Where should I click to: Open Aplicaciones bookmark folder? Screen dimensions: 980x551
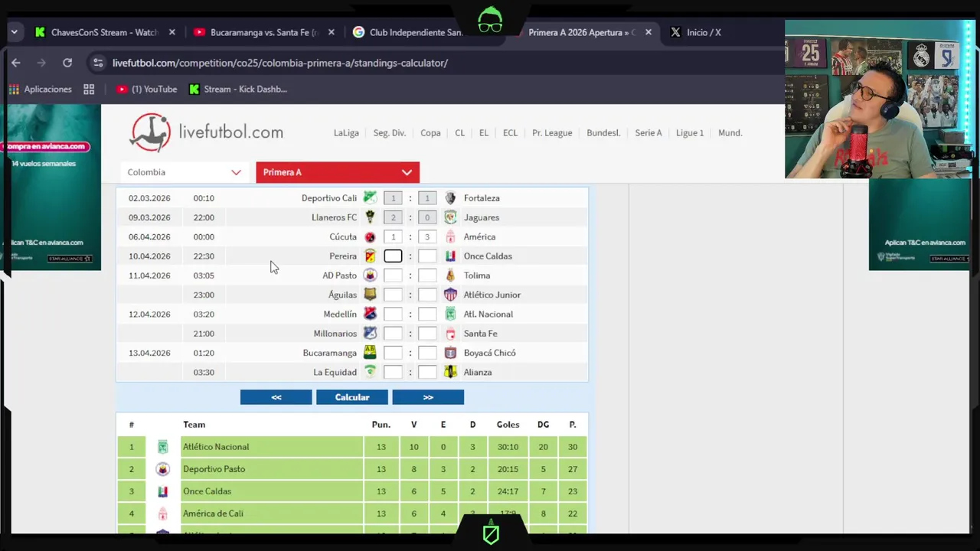pos(40,90)
